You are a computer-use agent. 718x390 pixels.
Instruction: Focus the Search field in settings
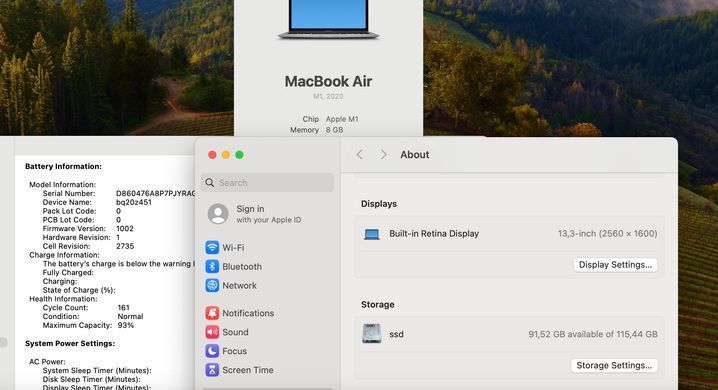[x=267, y=183]
